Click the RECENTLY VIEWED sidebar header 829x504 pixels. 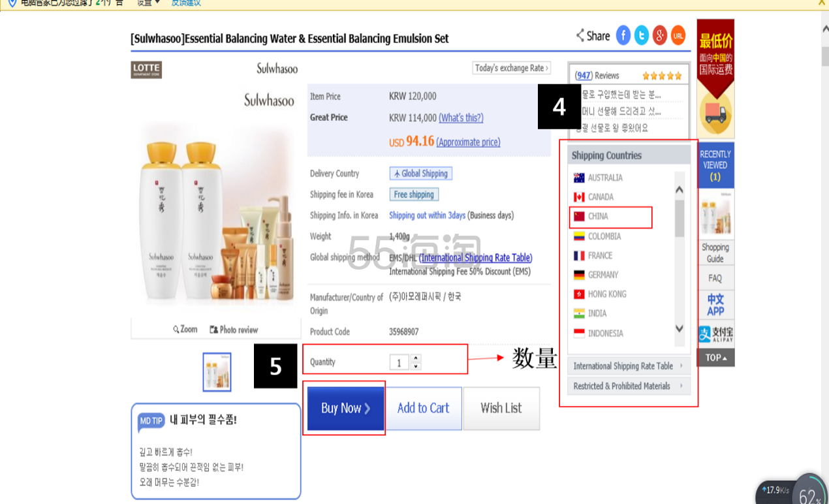coord(715,165)
